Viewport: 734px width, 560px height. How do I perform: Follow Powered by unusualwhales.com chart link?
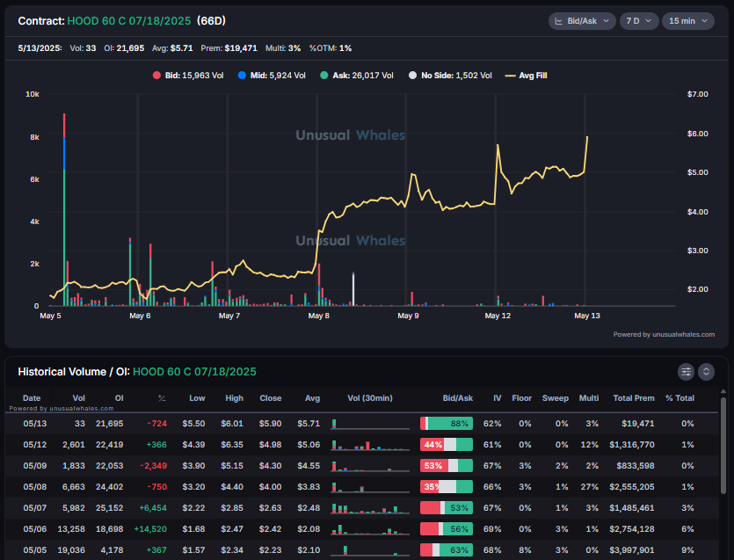(x=664, y=334)
